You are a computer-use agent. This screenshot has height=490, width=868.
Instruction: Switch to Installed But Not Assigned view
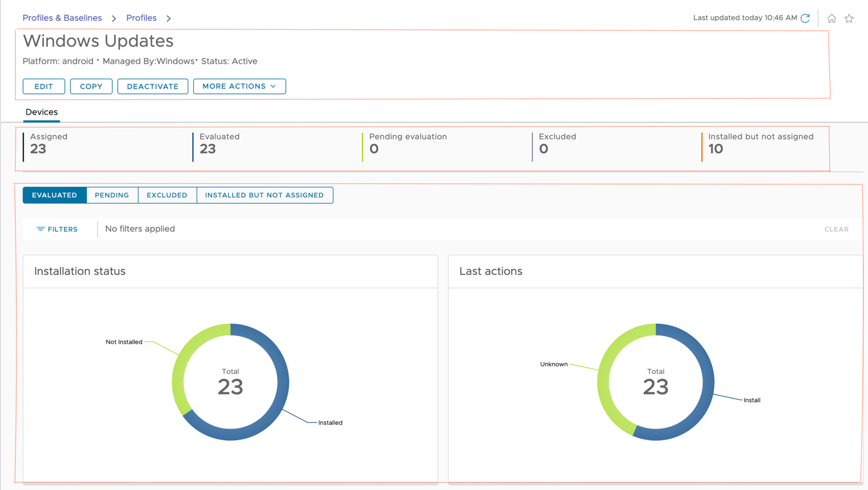tap(264, 195)
